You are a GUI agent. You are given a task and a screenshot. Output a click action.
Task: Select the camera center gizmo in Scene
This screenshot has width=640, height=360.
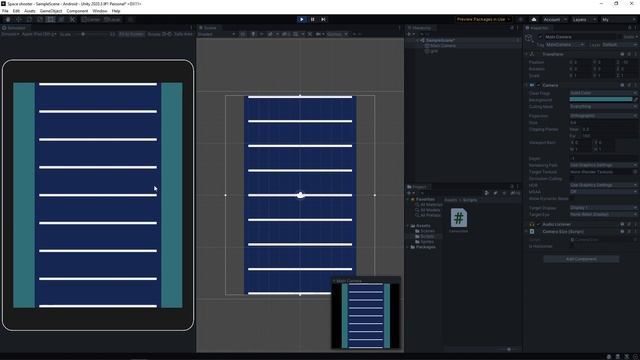[300, 195]
